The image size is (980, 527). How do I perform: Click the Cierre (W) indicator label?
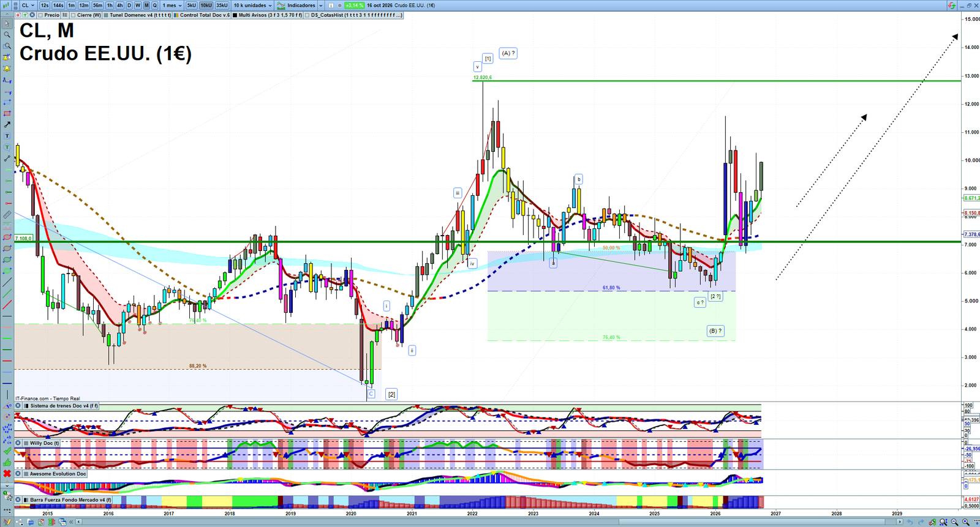pos(89,15)
